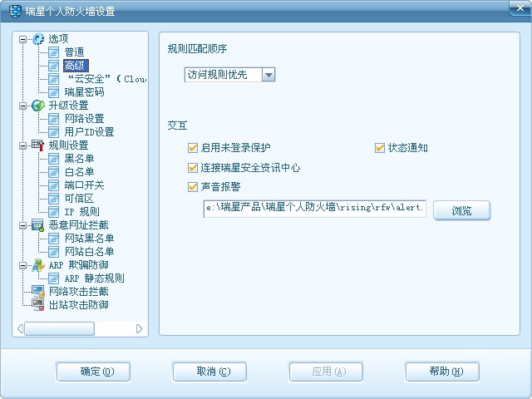Click the page icon beside 普通
Screen dimensions: 532x399
coord(53,52)
